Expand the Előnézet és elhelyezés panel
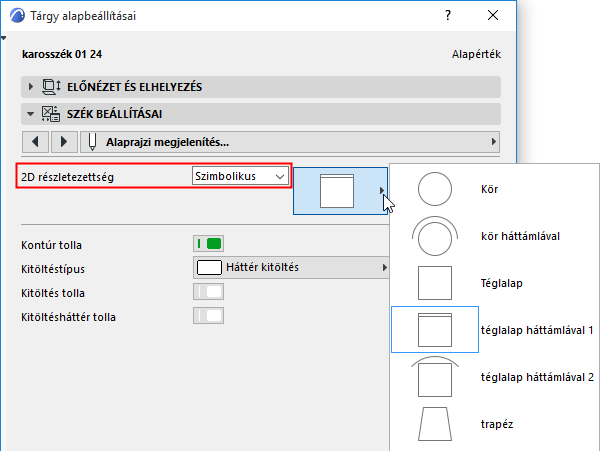This screenshot has height=451, width=600. (x=31, y=87)
